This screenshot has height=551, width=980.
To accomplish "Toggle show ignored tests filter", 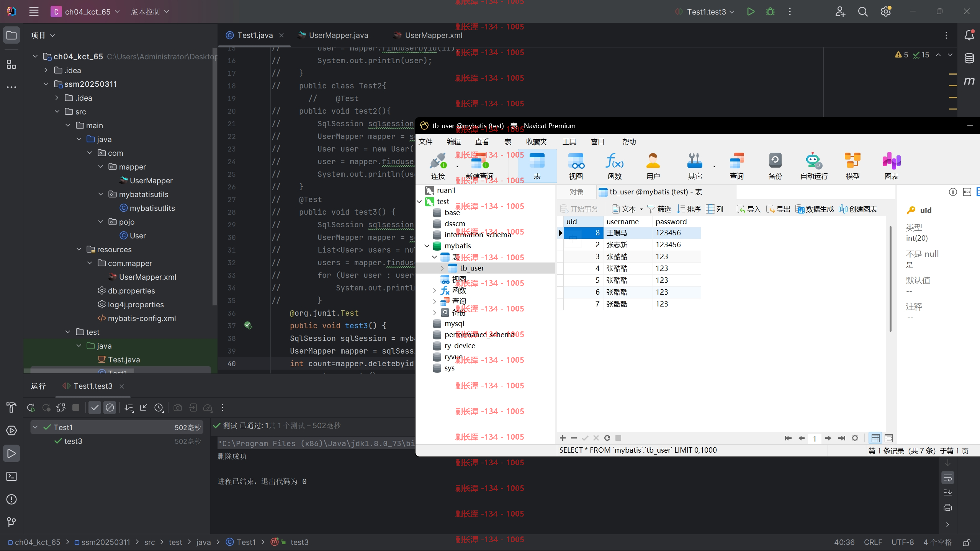I will coord(110,408).
